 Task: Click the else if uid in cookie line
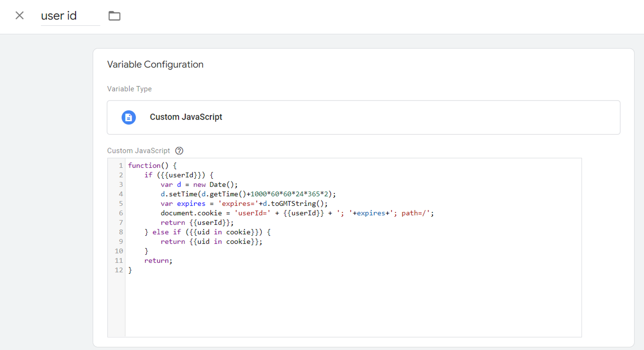[x=208, y=232]
